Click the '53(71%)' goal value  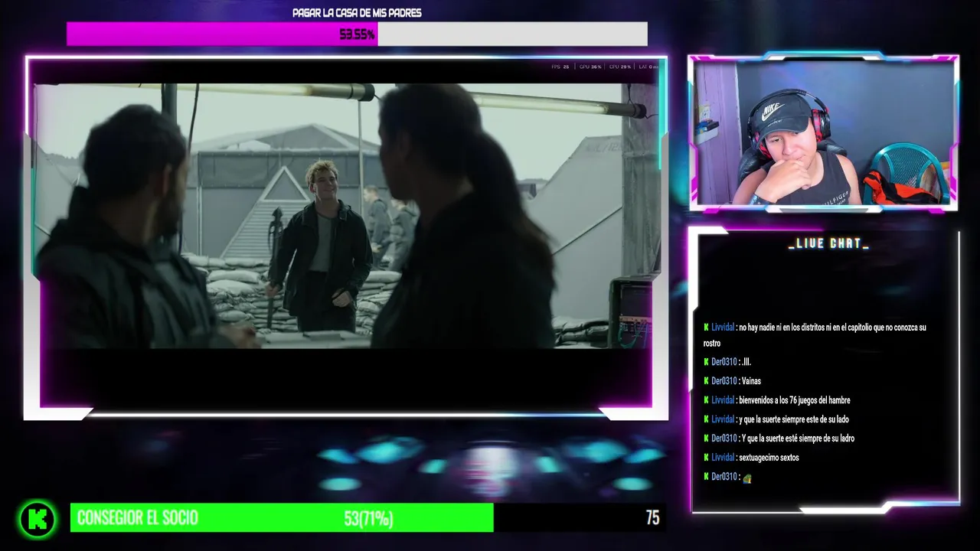click(x=369, y=519)
